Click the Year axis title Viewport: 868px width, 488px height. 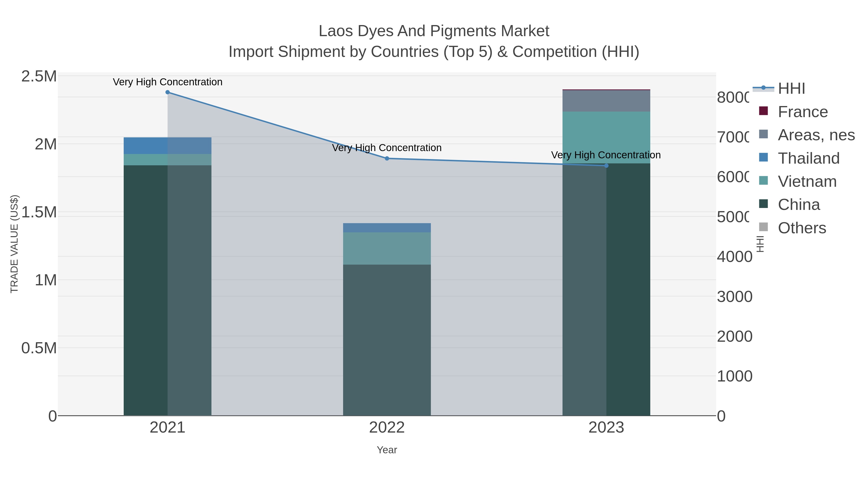[x=387, y=450]
